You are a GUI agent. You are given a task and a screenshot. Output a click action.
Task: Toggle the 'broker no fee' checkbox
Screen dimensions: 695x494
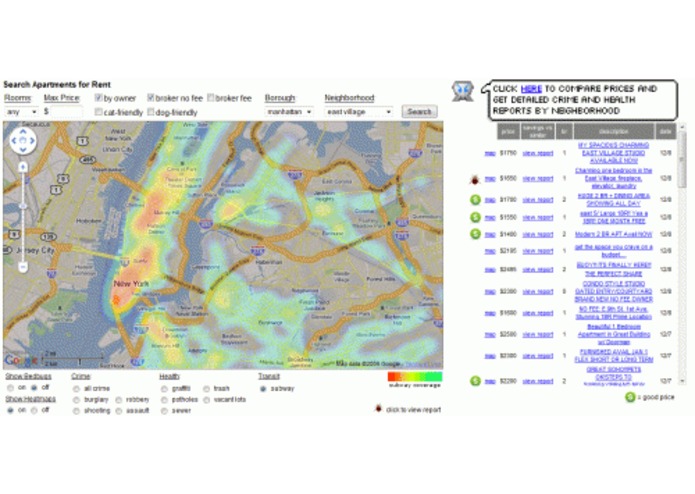click(x=151, y=97)
